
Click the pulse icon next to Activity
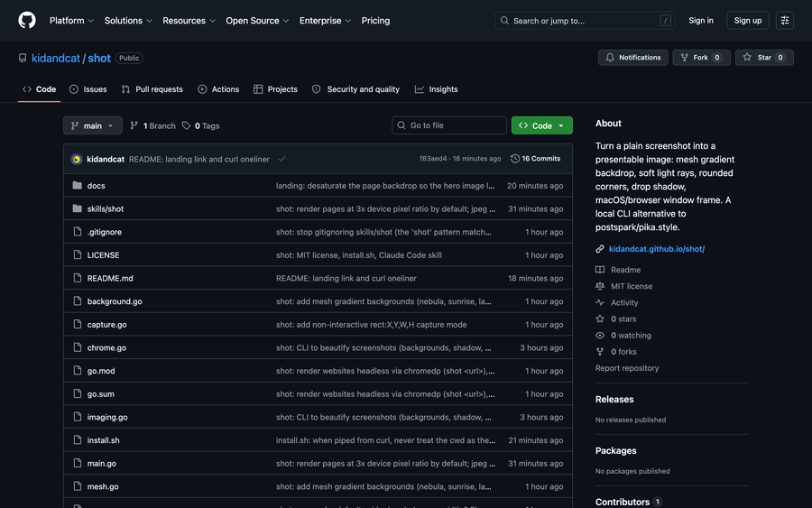[x=600, y=302]
